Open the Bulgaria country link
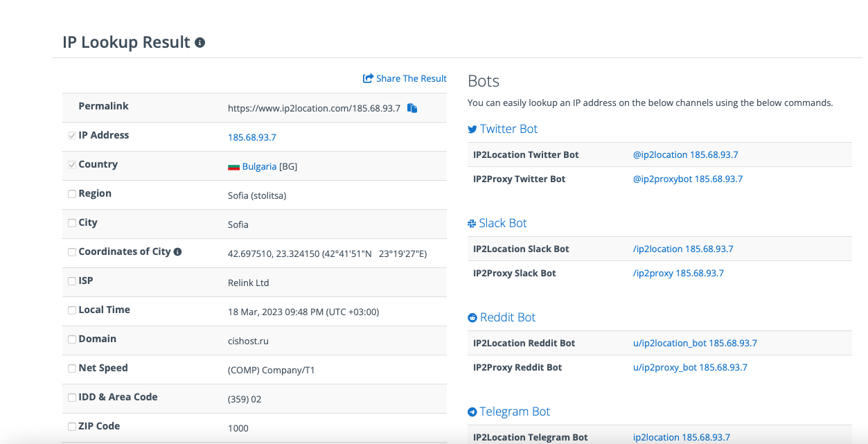 (259, 166)
